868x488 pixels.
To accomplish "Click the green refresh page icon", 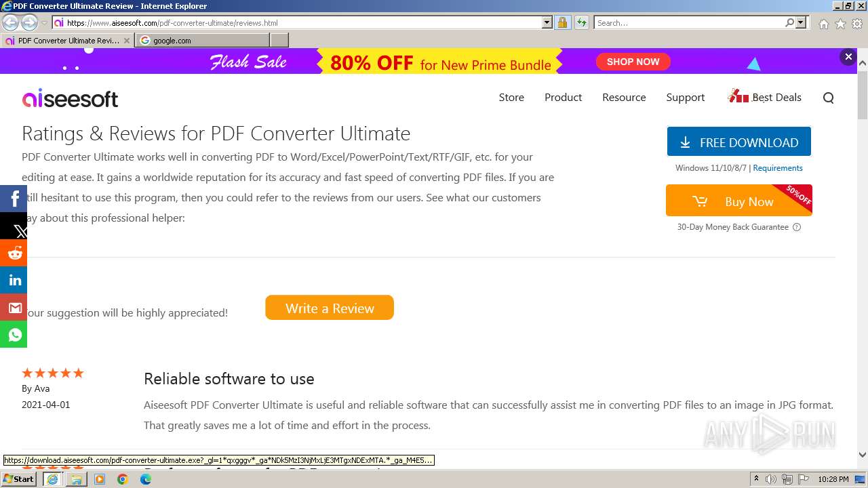I will click(581, 22).
